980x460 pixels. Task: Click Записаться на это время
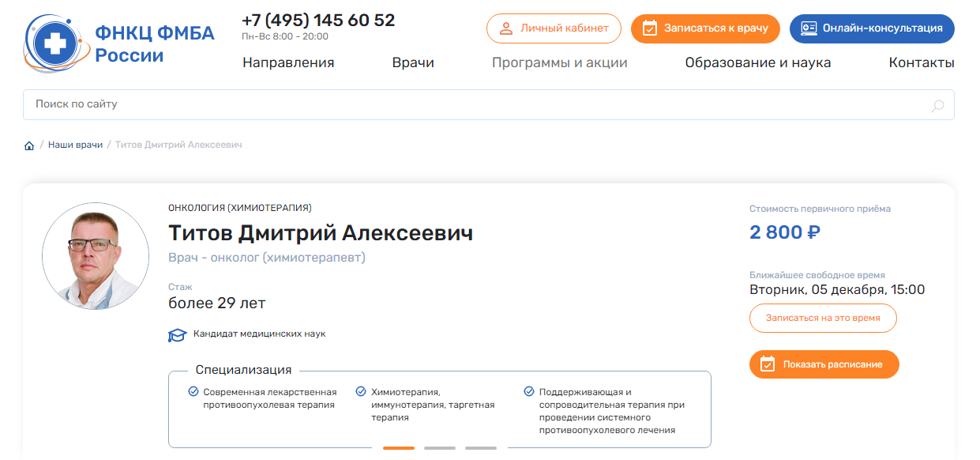(x=823, y=318)
